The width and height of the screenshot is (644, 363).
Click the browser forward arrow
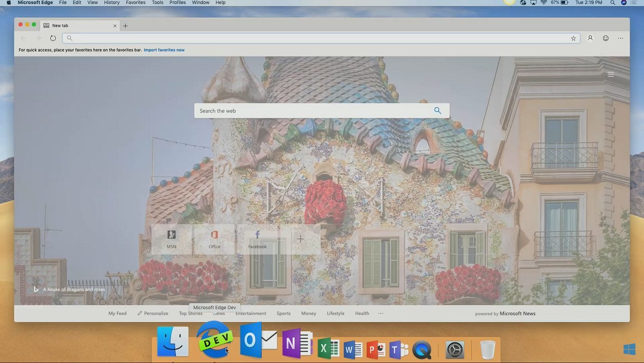(38, 38)
